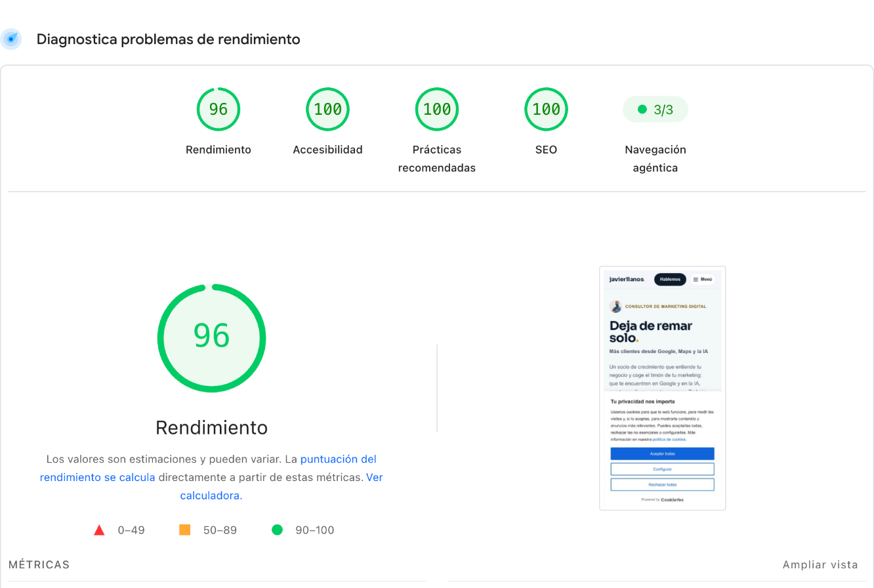Viewport: 874px width, 588px height.
Task: Open the Prácticas recomendadas 100 score gauge
Action: [437, 109]
